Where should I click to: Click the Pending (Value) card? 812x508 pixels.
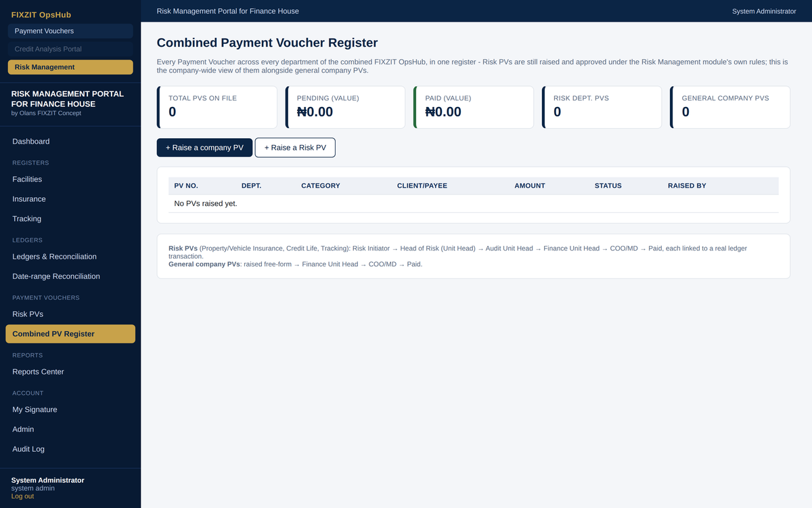345,107
